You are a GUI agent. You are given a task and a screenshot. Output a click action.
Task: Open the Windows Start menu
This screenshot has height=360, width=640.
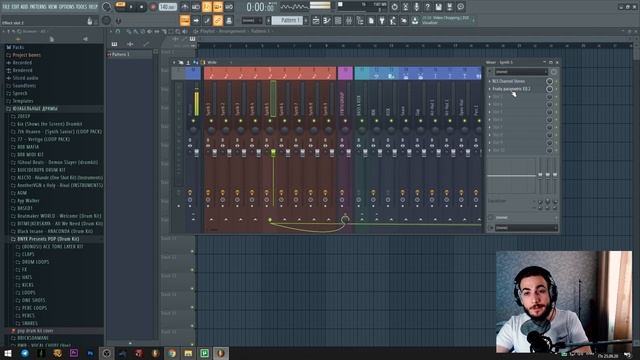(8, 353)
